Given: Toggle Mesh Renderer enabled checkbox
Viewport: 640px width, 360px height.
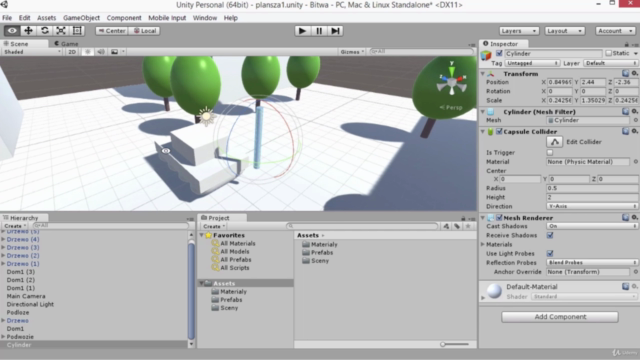Looking at the screenshot, I should point(499,218).
